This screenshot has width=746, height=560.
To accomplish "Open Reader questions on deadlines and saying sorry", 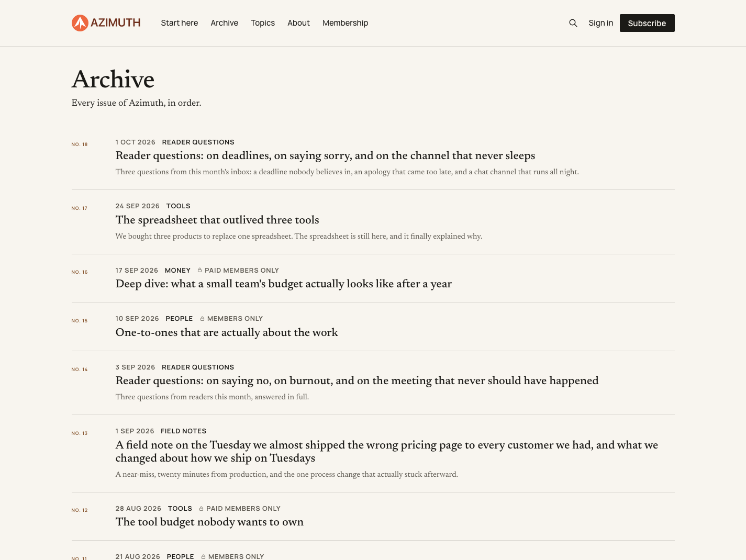I will pos(325,155).
